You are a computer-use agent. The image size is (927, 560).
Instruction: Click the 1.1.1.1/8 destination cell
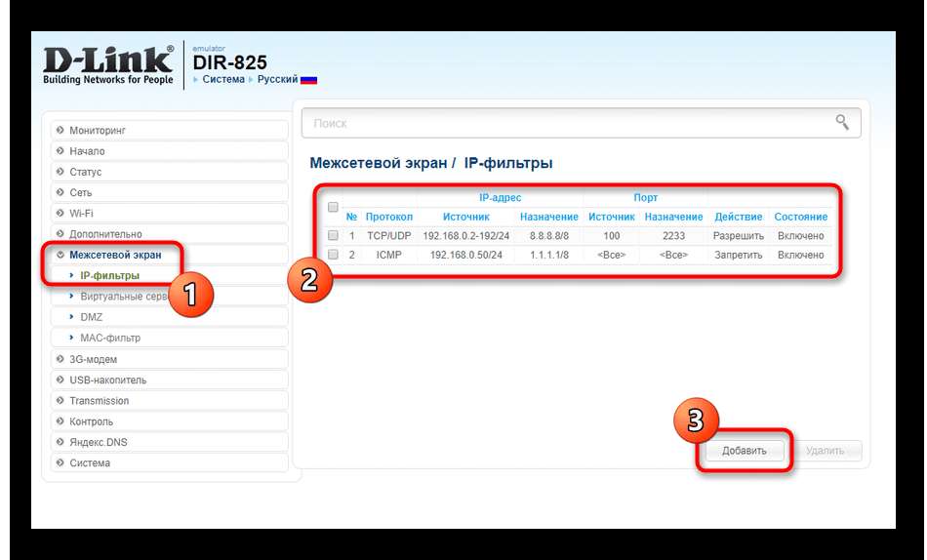549,255
